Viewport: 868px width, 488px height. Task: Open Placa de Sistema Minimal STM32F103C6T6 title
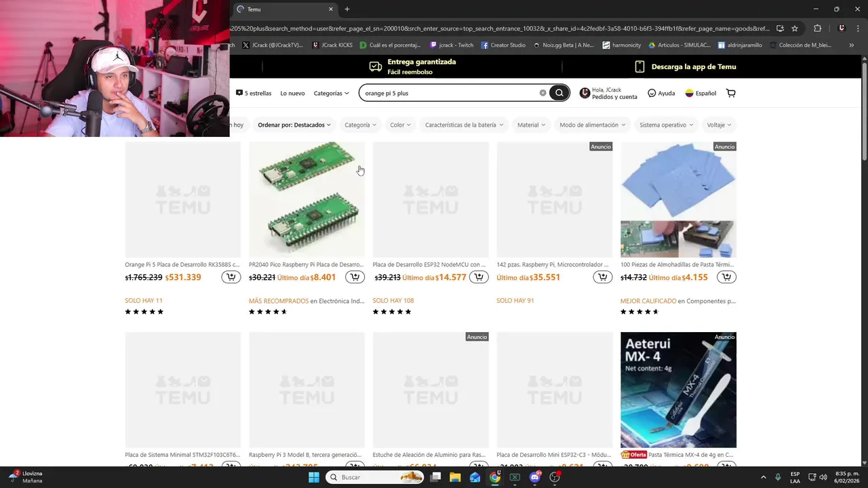[182, 455]
